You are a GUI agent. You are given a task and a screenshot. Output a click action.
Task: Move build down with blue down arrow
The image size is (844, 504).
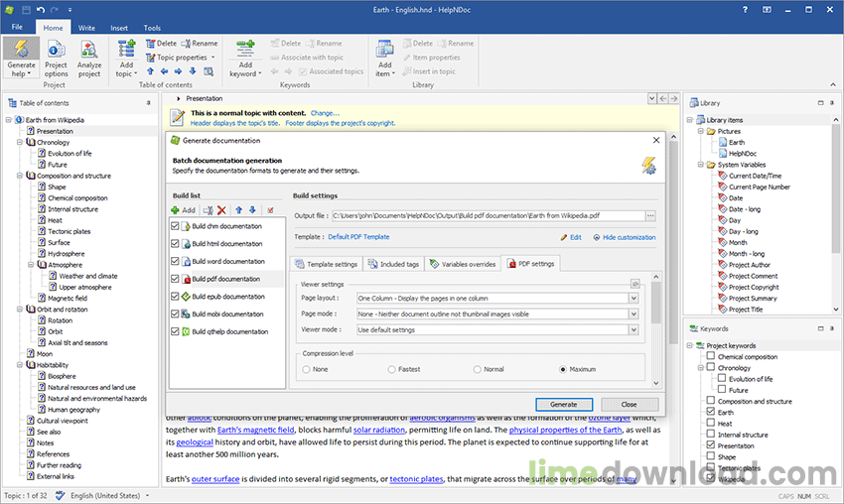[x=252, y=210]
